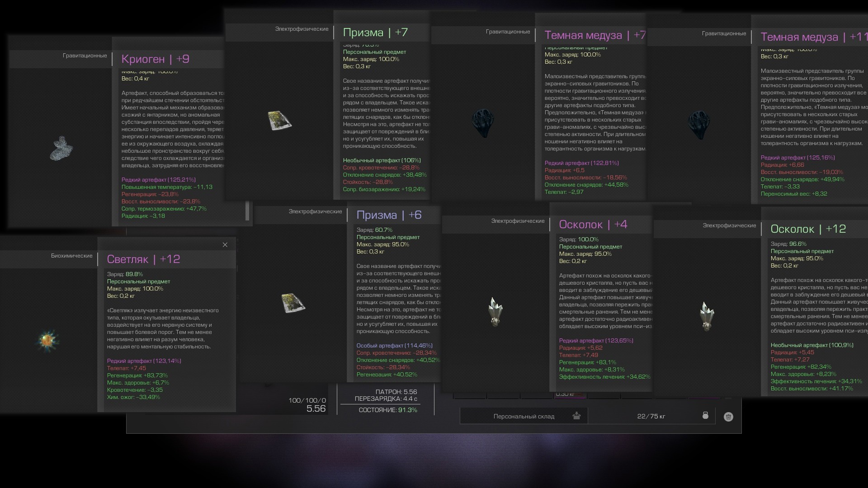Click Необычный артефакт (106%) in Призма +7
868x488 pixels.
[382, 160]
